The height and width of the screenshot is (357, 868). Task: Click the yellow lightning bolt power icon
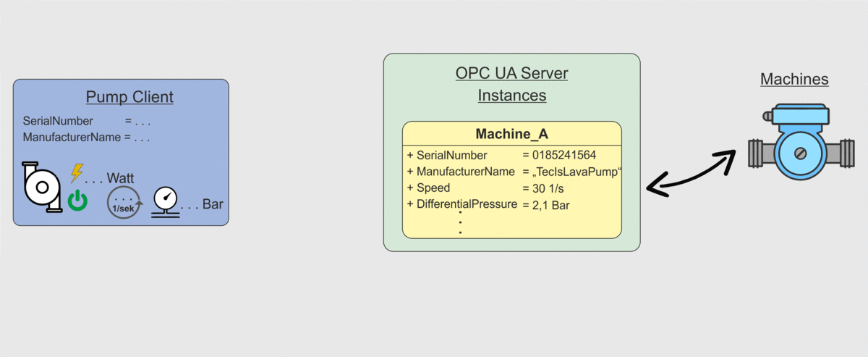[77, 173]
